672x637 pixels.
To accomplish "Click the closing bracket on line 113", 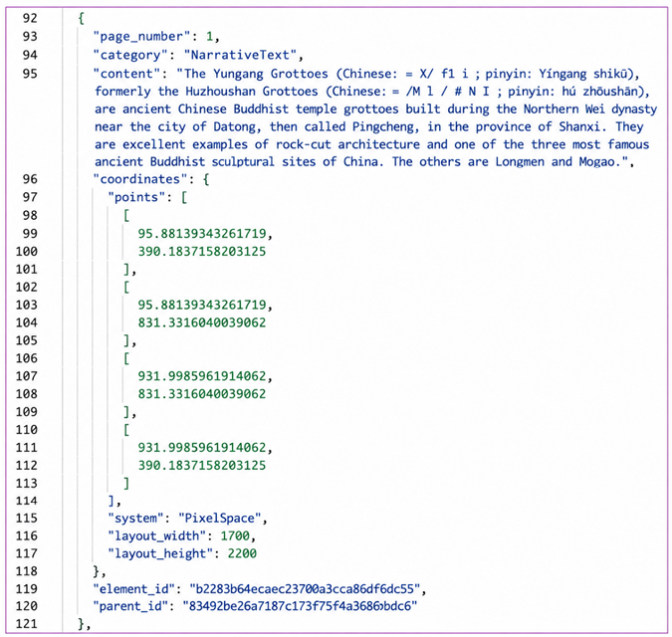I will [126, 484].
